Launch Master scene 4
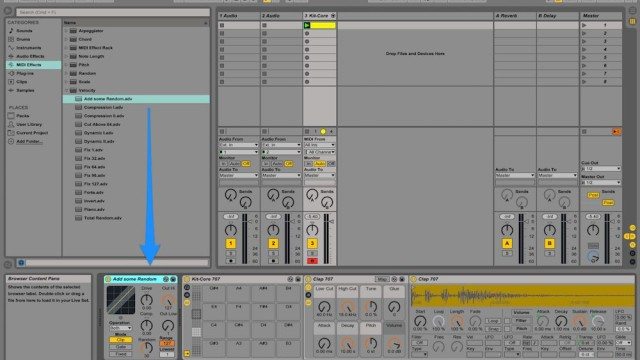640x360 pixels. click(584, 49)
